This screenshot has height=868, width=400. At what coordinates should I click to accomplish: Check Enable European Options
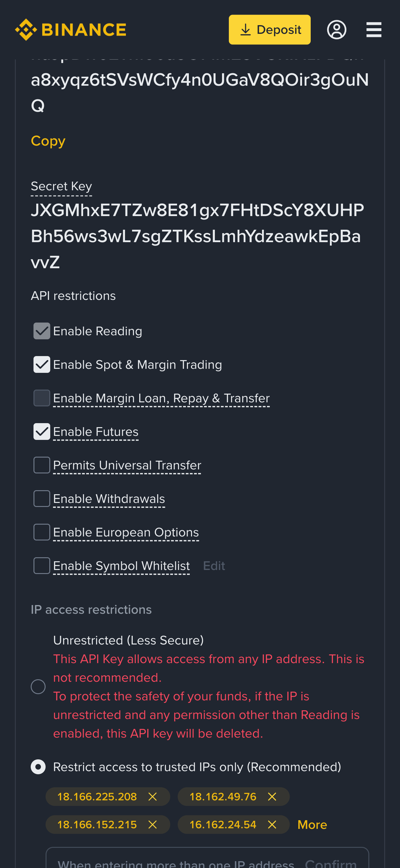coord(42,532)
